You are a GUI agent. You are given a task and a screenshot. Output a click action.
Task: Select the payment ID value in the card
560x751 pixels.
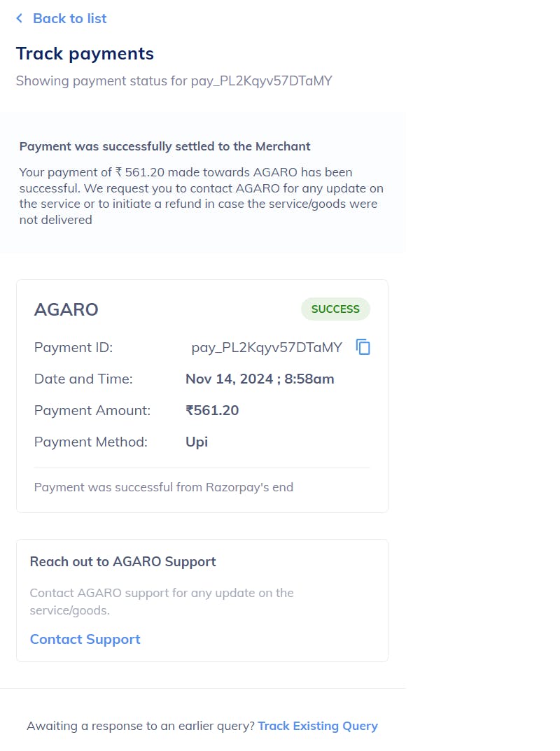click(x=267, y=347)
